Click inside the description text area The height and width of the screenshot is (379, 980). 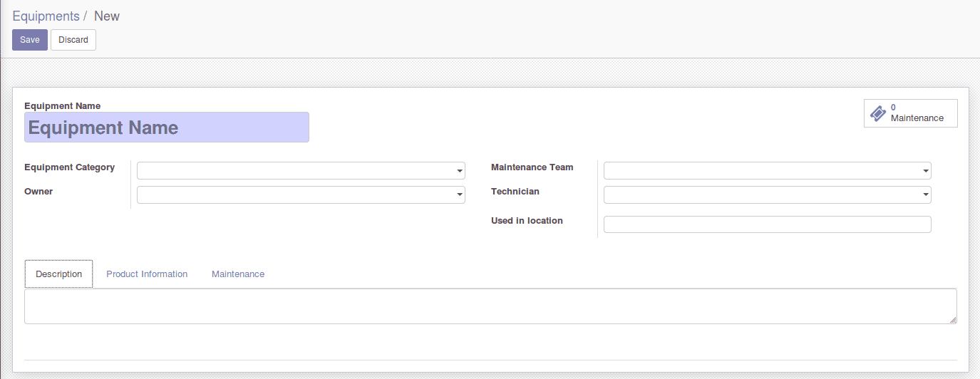[x=490, y=306]
